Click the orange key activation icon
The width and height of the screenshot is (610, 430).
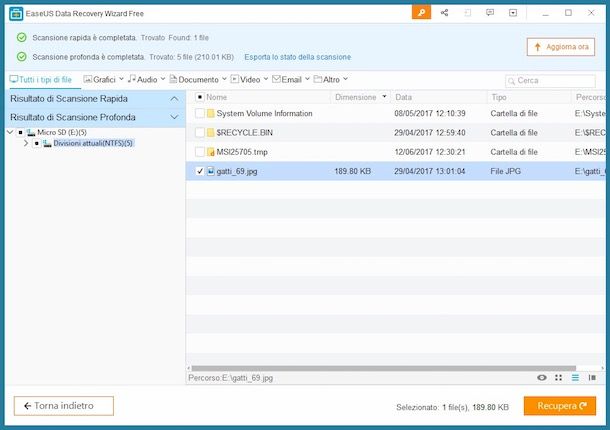tap(421, 13)
